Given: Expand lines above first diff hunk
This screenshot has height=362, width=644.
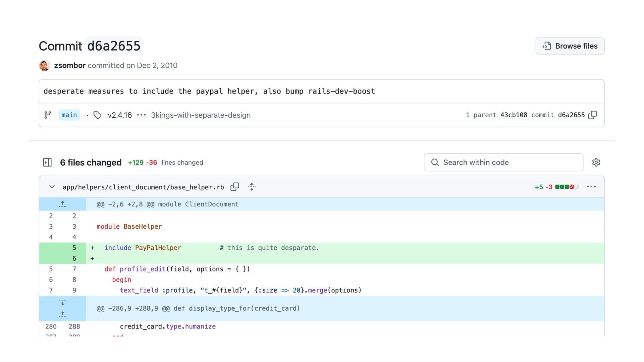Looking at the screenshot, I should 63,204.
